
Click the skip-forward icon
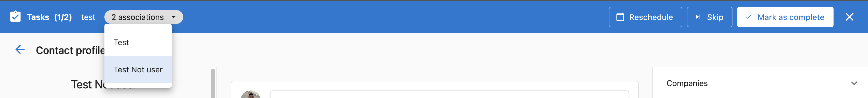point(698,17)
